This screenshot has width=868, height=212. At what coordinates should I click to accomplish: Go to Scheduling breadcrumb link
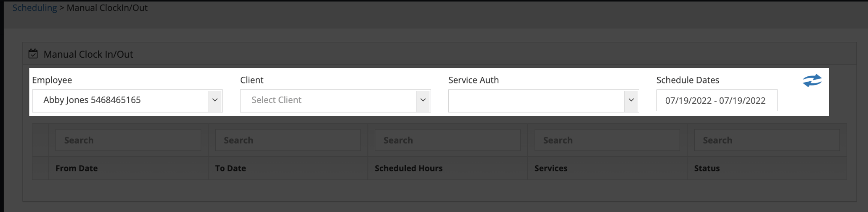click(34, 8)
